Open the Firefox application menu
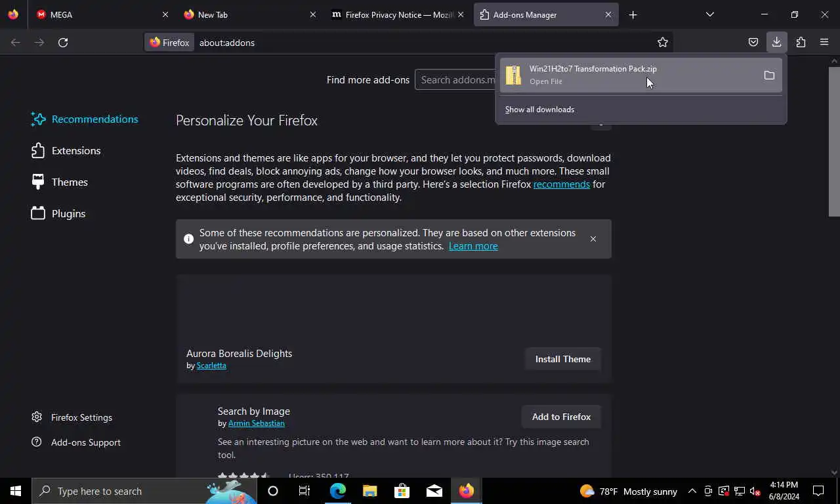 (824, 42)
